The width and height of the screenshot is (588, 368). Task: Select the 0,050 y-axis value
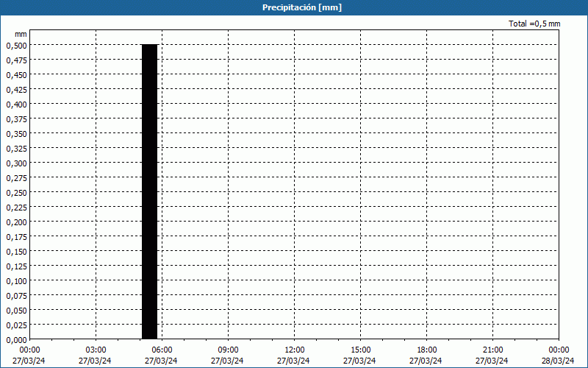coord(17,311)
